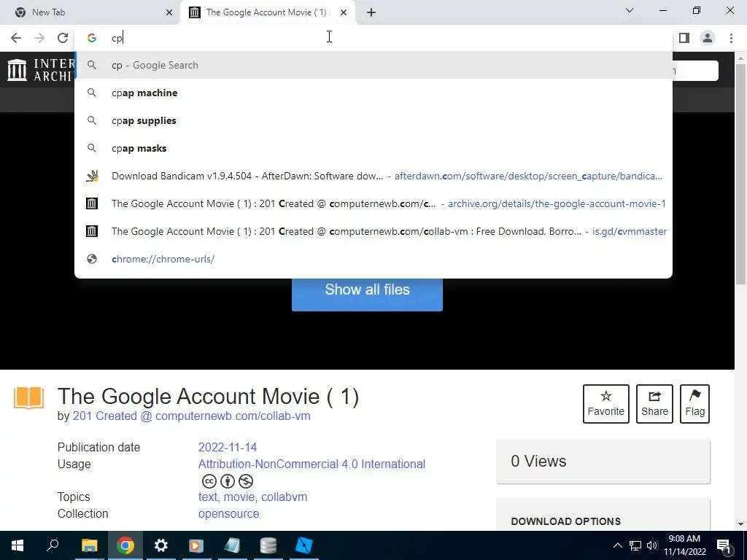Screen dimensions: 747x560
Task: Click the DOWNLOAD OPTIONS heading
Action: point(565,521)
